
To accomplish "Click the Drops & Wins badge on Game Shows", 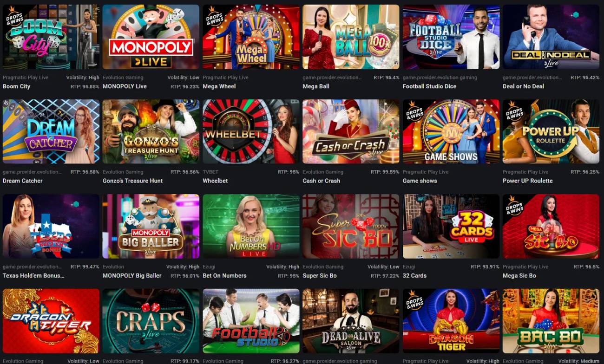I will (x=414, y=111).
